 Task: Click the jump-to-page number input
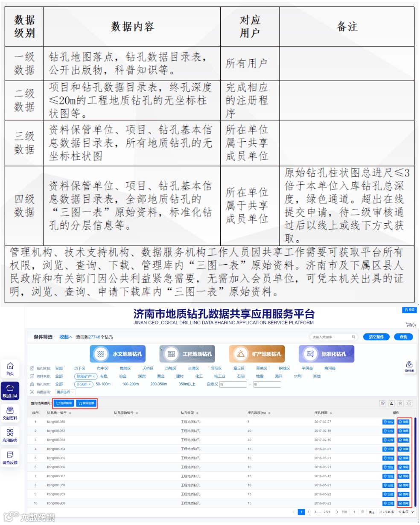(x=354, y=512)
